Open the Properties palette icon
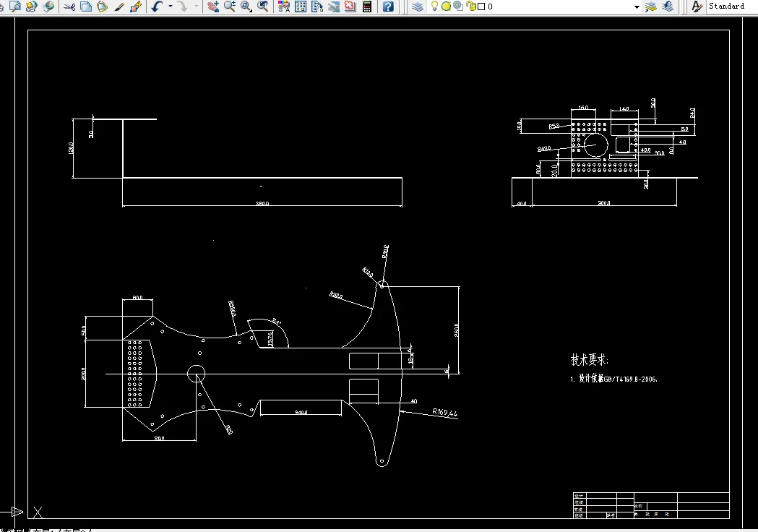This screenshot has width=758, height=532. click(284, 7)
